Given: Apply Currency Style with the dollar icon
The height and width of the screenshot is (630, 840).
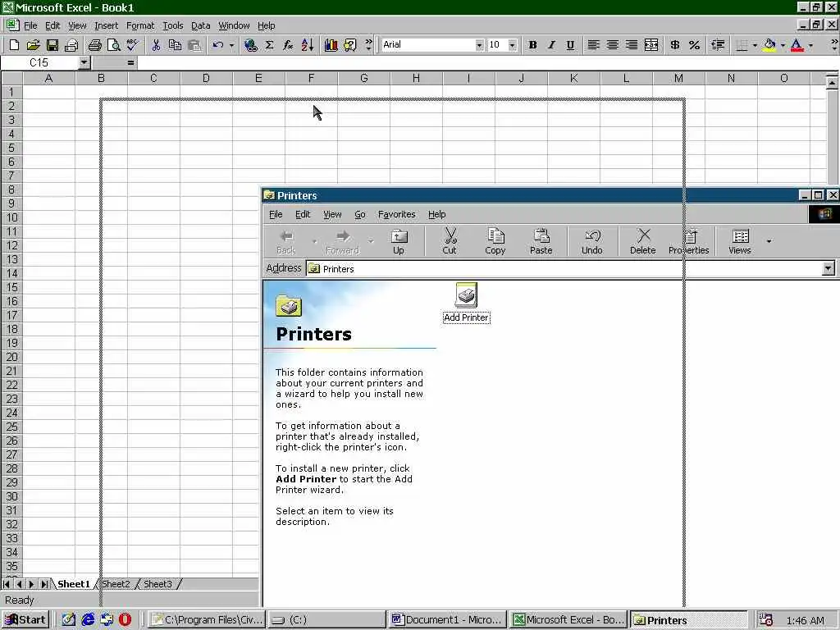Looking at the screenshot, I should [x=675, y=45].
